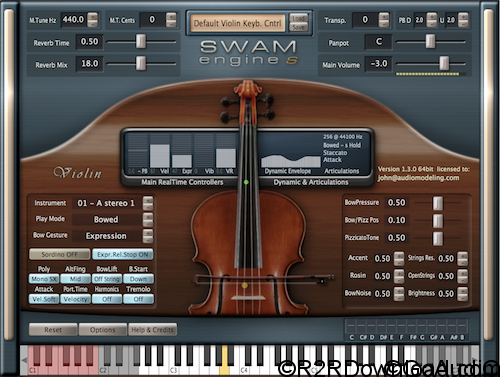Toggle the BowLift Off String button
500x377 pixels.
pos(107,279)
